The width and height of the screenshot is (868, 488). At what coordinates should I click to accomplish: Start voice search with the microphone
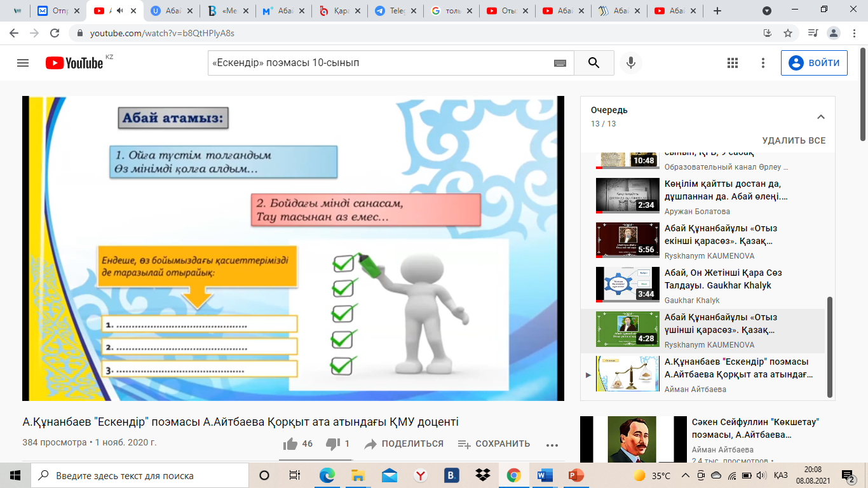coord(631,63)
